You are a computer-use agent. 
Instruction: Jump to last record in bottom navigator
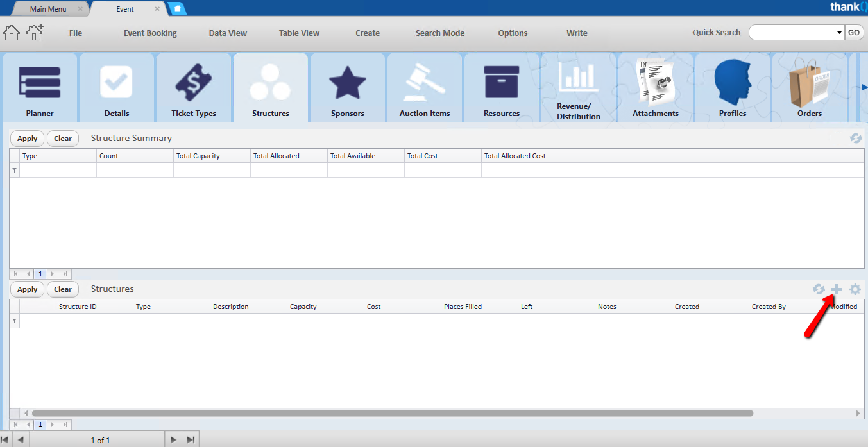[191, 440]
